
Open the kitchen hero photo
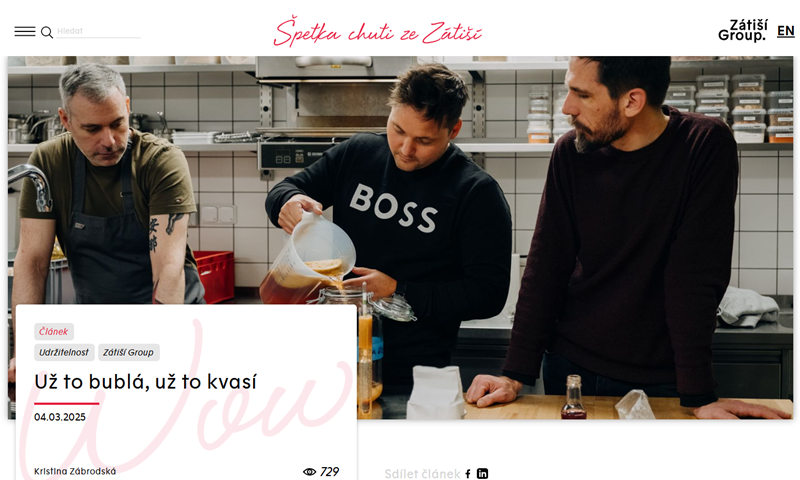pyautogui.click(x=401, y=238)
